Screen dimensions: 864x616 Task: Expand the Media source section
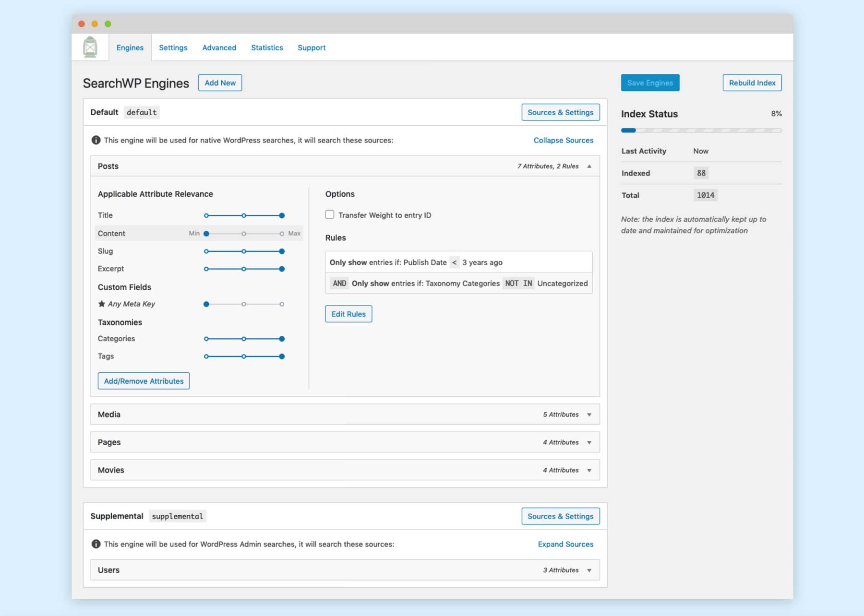click(589, 414)
